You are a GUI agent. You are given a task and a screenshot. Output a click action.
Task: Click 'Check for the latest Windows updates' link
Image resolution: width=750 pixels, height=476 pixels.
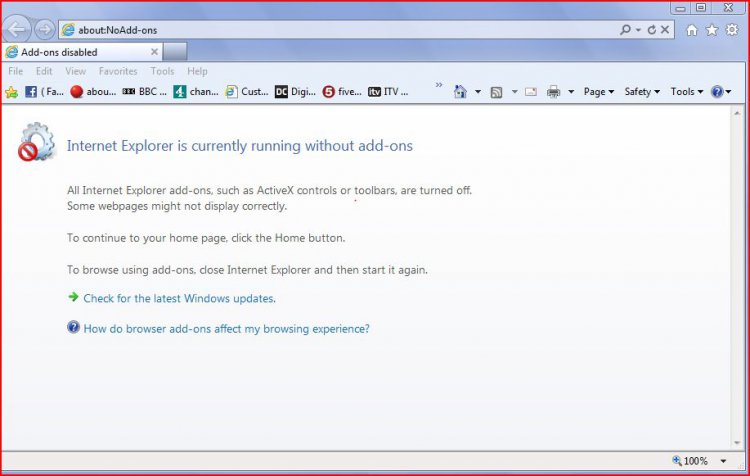click(179, 299)
